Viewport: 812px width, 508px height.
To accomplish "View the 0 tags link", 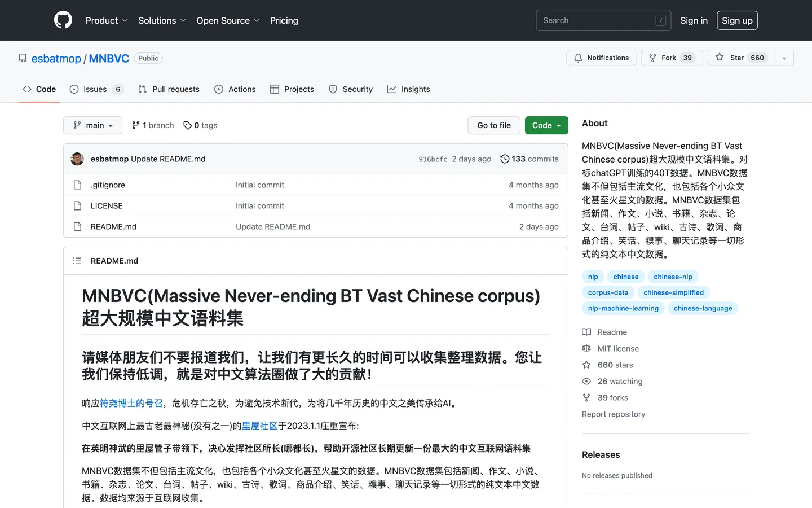I will tap(200, 125).
